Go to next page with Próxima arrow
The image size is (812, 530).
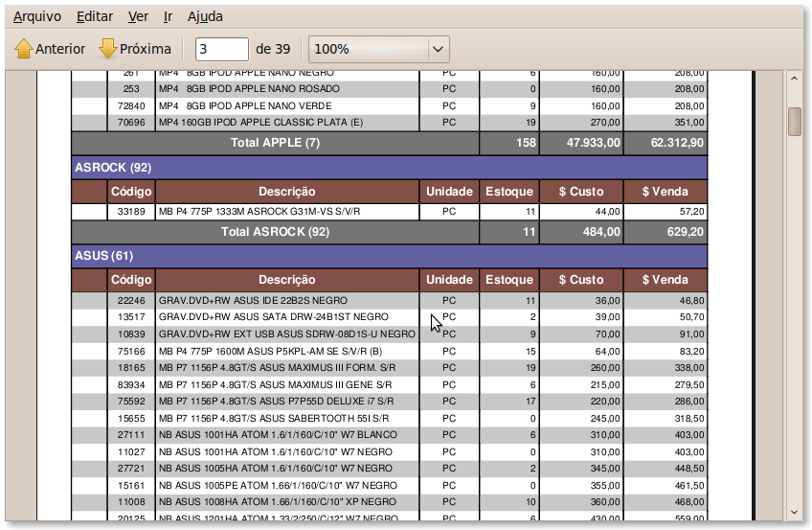coord(135,49)
